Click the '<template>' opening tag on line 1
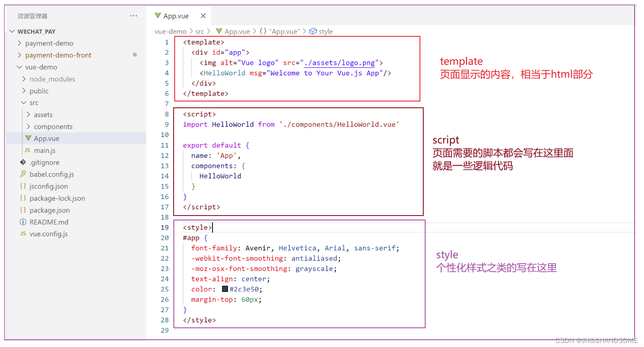 click(203, 42)
